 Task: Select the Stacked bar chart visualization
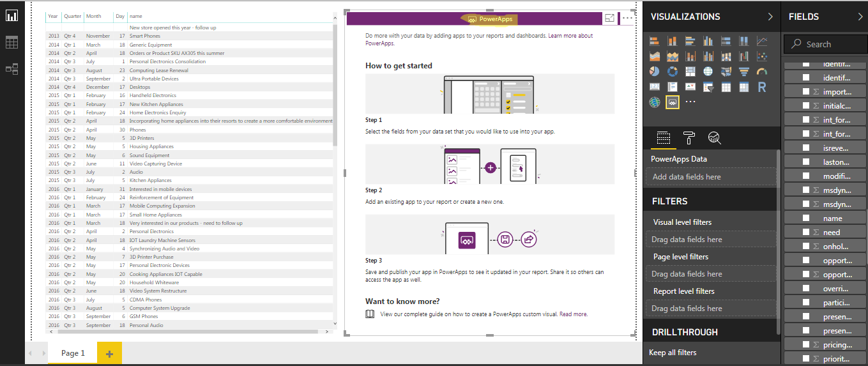[x=654, y=41]
